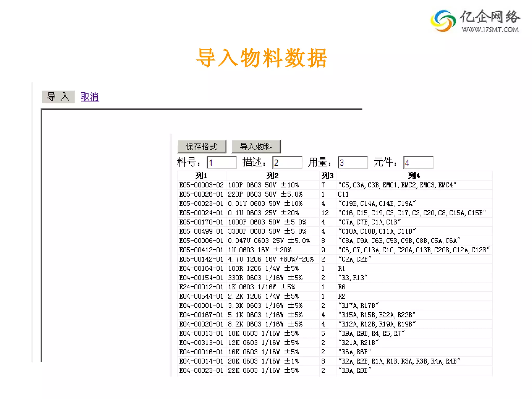
Task: Select cell E04-00164-01
Action: coord(202,268)
